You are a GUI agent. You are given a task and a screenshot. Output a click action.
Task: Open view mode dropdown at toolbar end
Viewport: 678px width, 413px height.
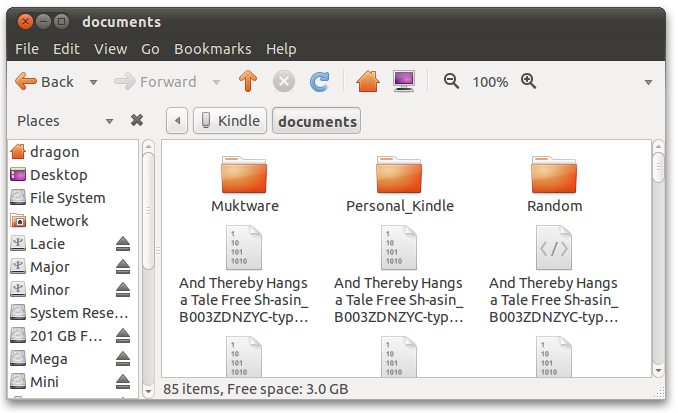[648, 82]
